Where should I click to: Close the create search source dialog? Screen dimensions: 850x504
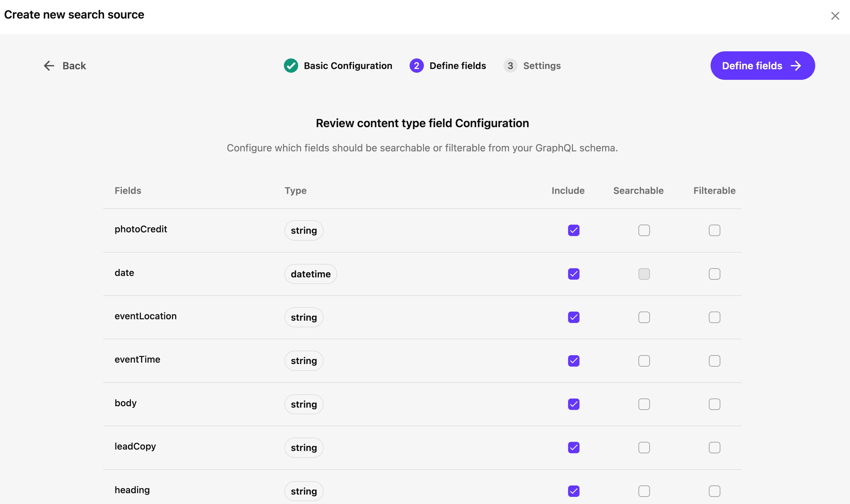[x=835, y=16]
